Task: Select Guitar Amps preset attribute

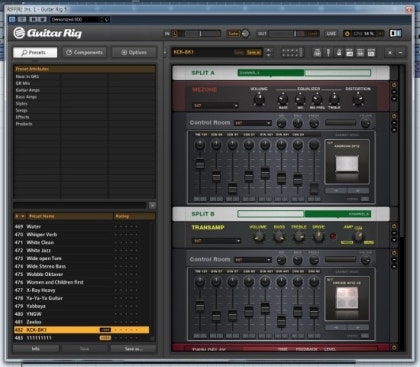Action: pyautogui.click(x=28, y=90)
